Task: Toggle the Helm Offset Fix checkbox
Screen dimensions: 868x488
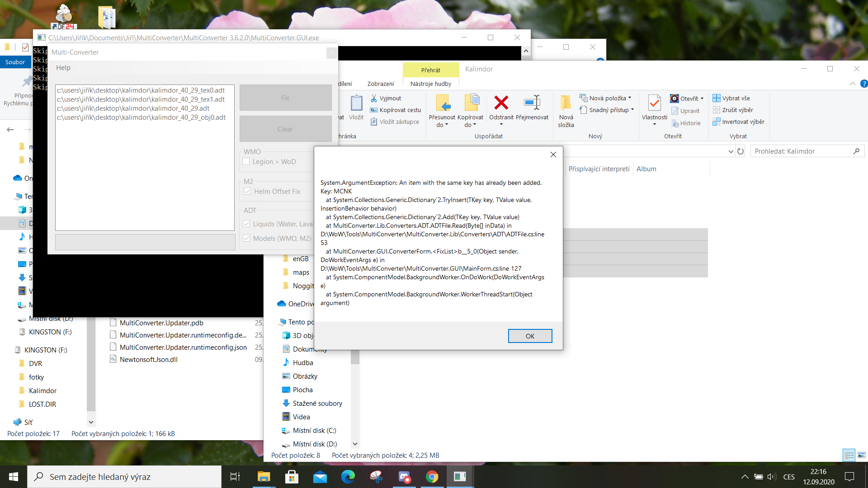Action: click(x=247, y=192)
